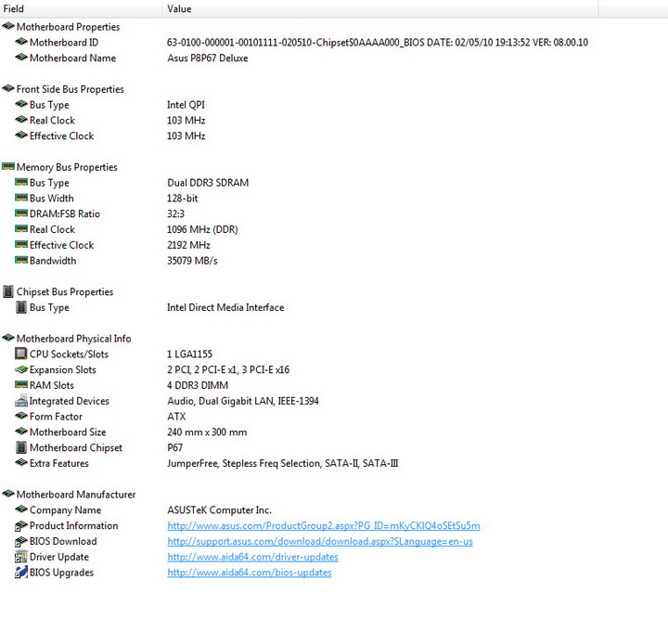Click the Expansion Slots card icon
The height and width of the screenshot is (644, 668).
point(21,369)
